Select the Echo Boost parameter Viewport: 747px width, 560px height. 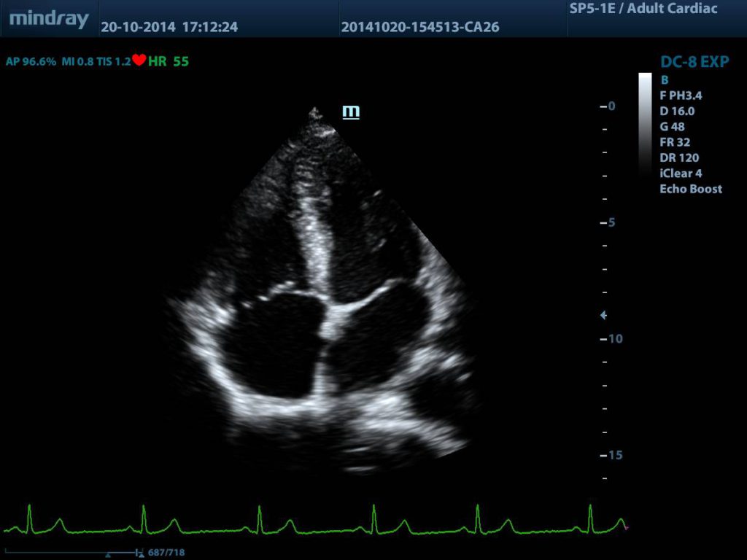click(690, 189)
